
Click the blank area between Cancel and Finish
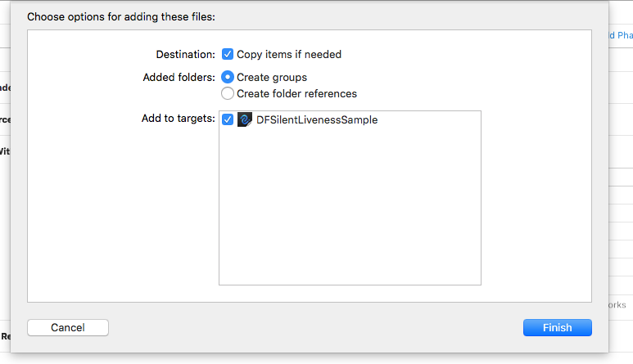(x=315, y=327)
